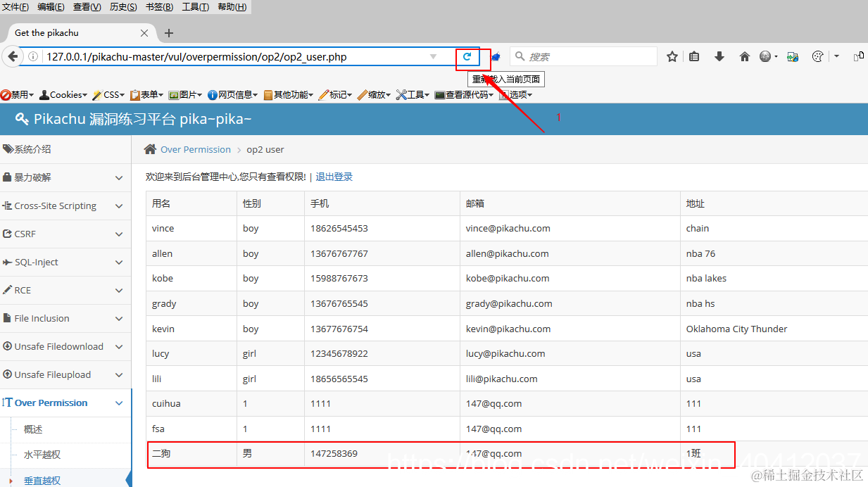868x487 pixels.
Task: Open the 垂直越权 submenu item
Action: click(42, 481)
